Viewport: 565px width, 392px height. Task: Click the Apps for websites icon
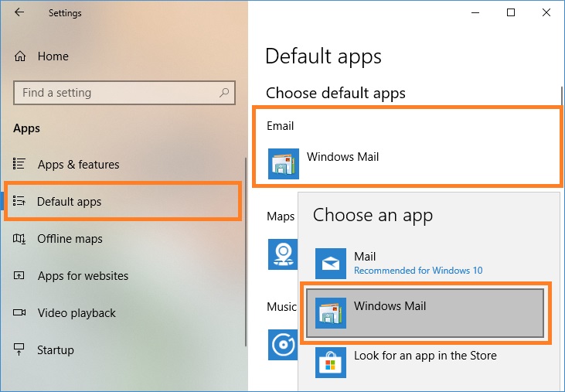coord(19,275)
